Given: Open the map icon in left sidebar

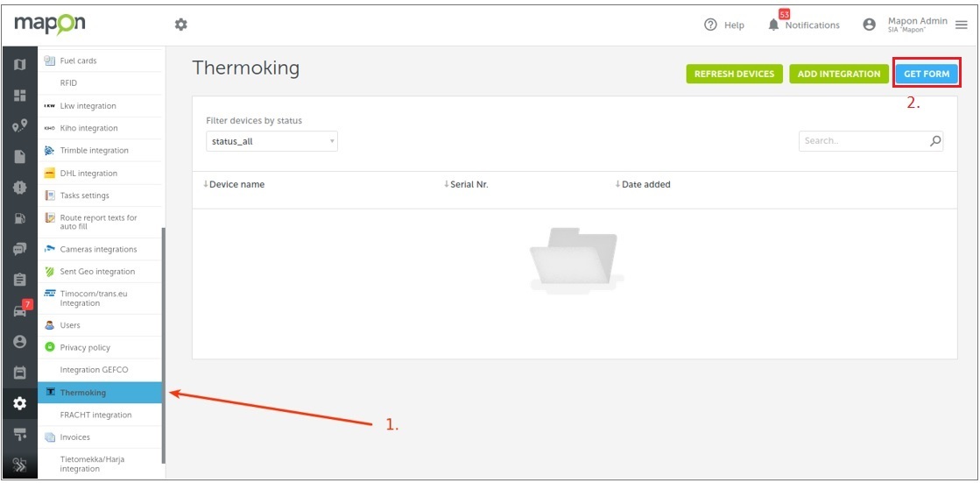Looking at the screenshot, I should (x=19, y=65).
